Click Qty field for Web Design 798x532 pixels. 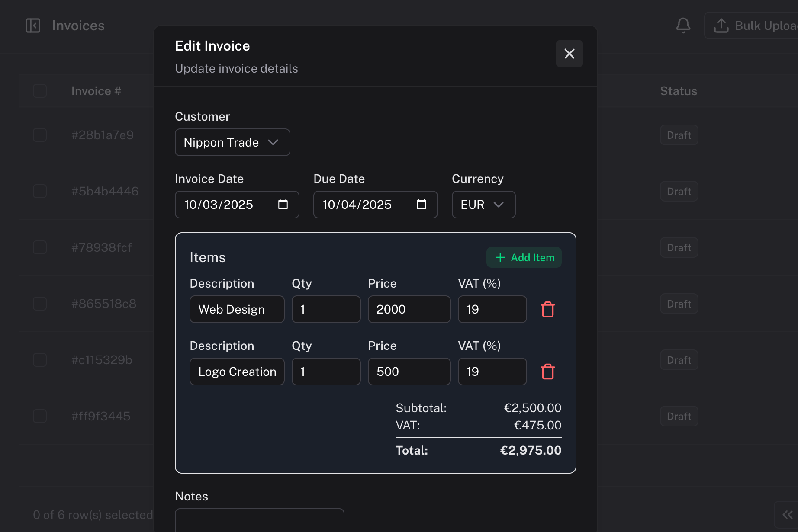[x=326, y=309]
